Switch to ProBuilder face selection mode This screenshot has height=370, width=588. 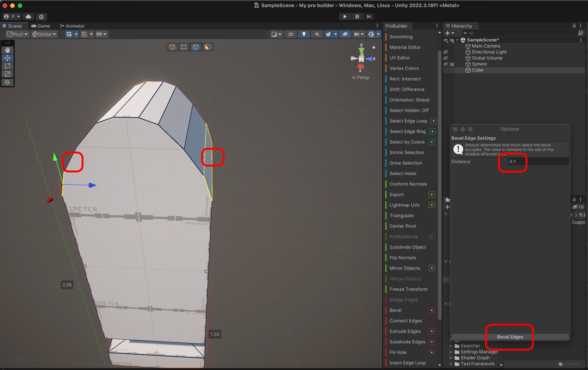[207, 47]
